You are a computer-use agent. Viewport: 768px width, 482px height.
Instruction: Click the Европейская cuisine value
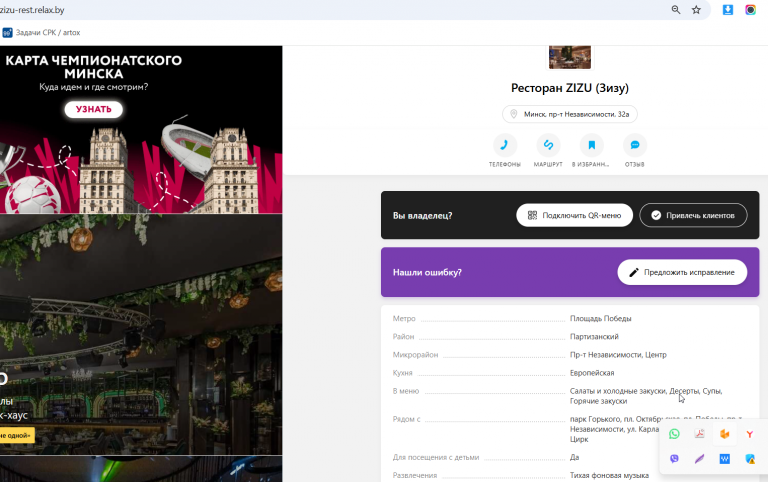point(592,373)
